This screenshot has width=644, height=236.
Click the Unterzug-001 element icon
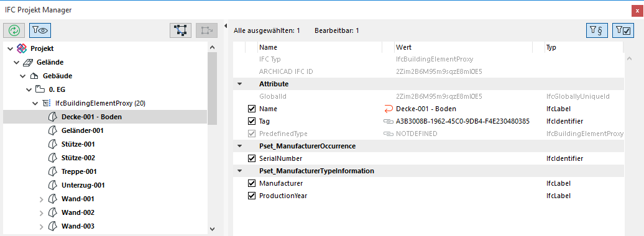[52, 185]
